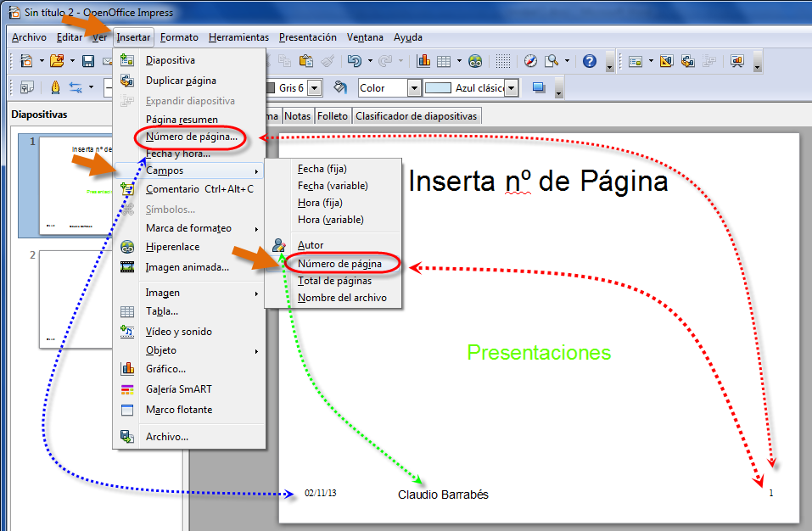Screen dimensions: 812x531
Task: Choose Nombre del archivo field
Action: pyautogui.click(x=342, y=298)
